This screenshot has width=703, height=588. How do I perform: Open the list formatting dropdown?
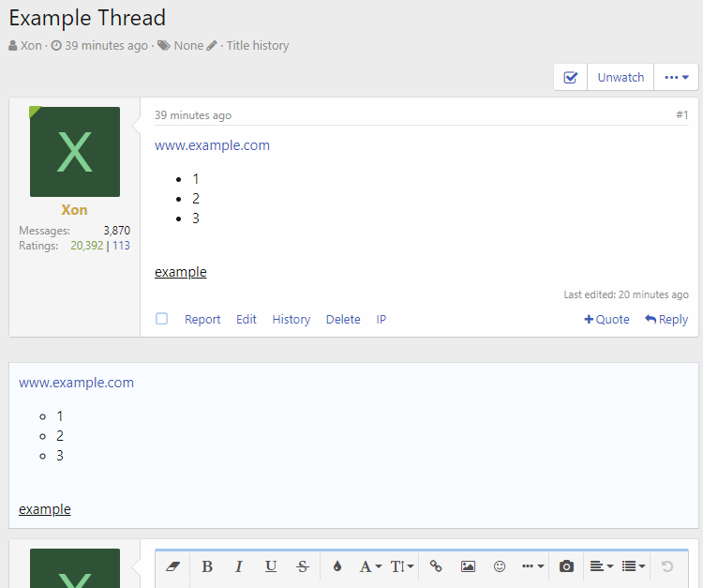point(634,566)
